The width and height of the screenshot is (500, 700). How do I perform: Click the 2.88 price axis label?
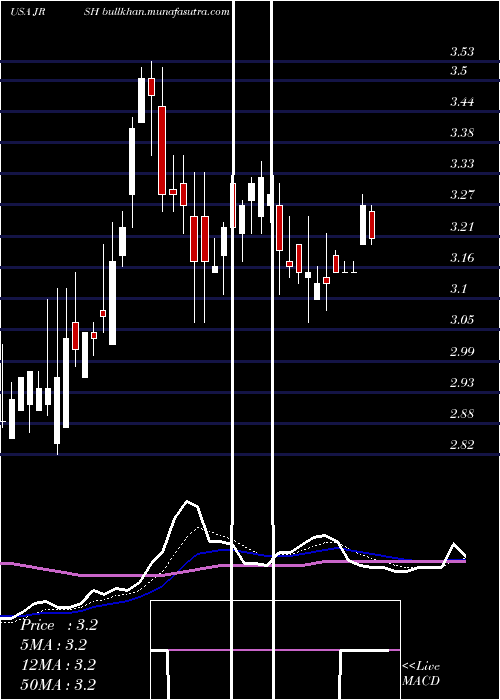coord(462,414)
